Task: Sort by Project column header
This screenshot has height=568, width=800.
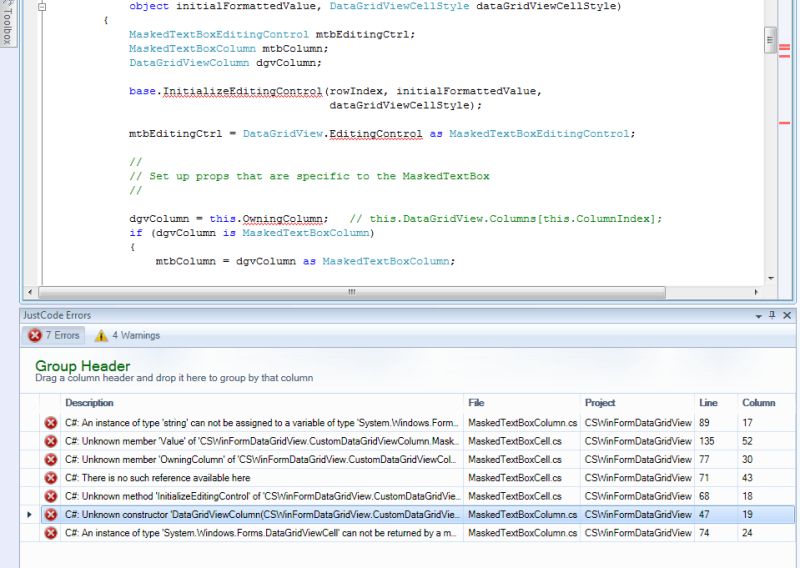Action: tap(637, 403)
